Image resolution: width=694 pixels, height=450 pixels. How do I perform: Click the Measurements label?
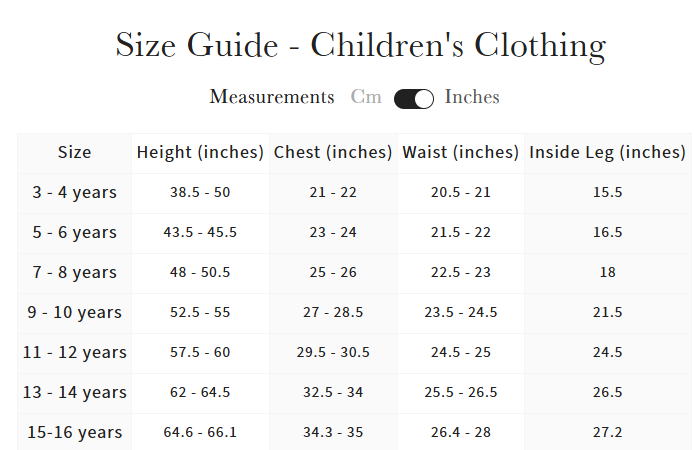[x=272, y=97]
